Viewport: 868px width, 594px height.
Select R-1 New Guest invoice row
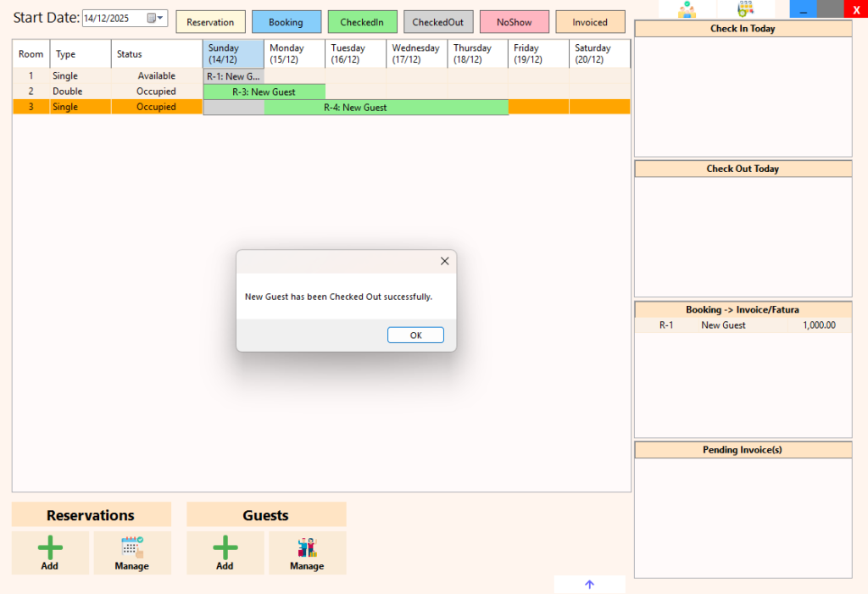(743, 325)
